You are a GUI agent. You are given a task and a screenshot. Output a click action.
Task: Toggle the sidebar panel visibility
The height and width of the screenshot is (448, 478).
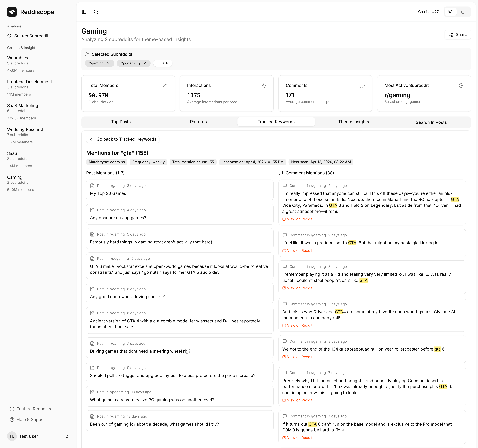point(84,12)
